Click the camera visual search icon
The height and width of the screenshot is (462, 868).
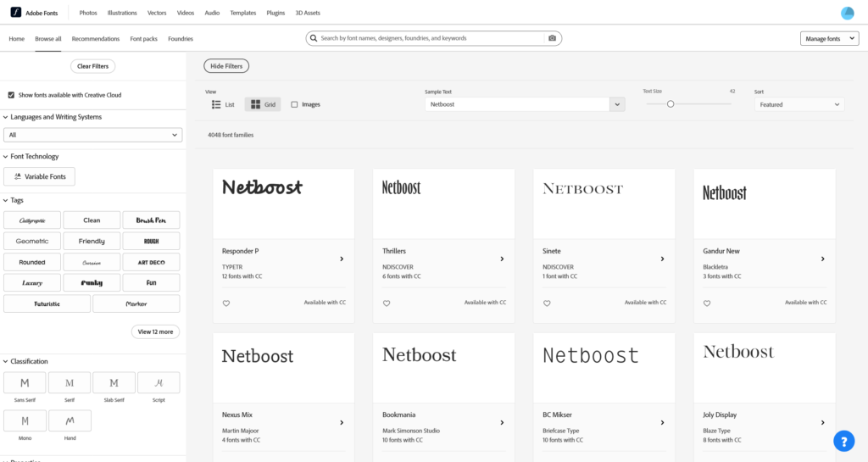[x=552, y=38]
